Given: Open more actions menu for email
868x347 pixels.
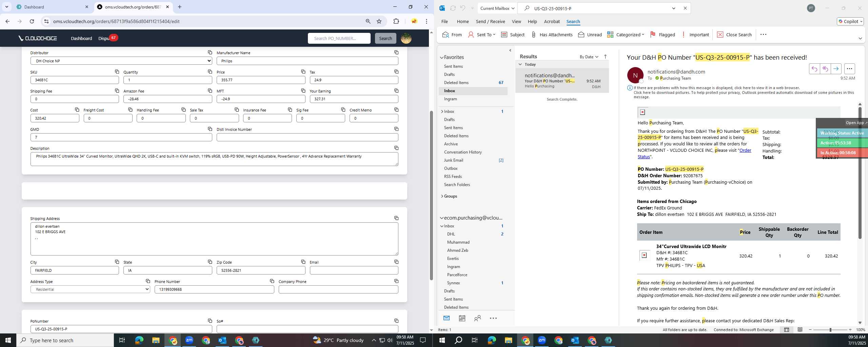Looking at the screenshot, I should (849, 69).
